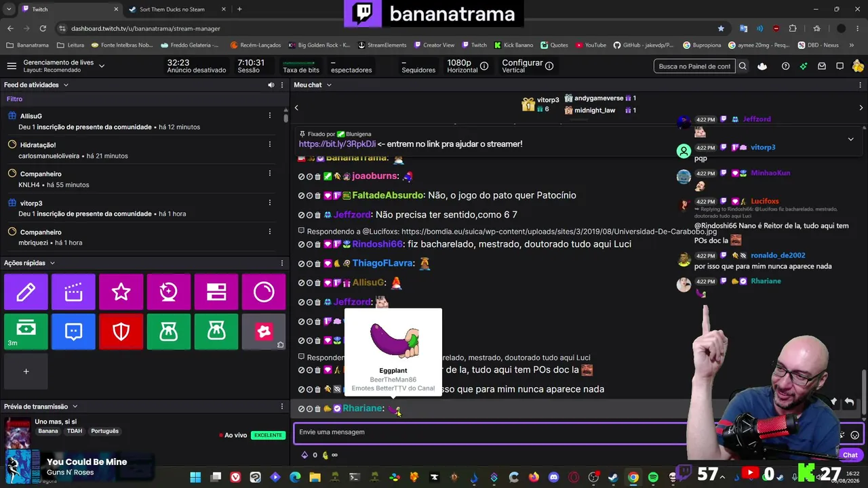Switch to Sort Them Ducks Steam tab
Image resolution: width=868 pixels, height=488 pixels.
(x=176, y=9)
